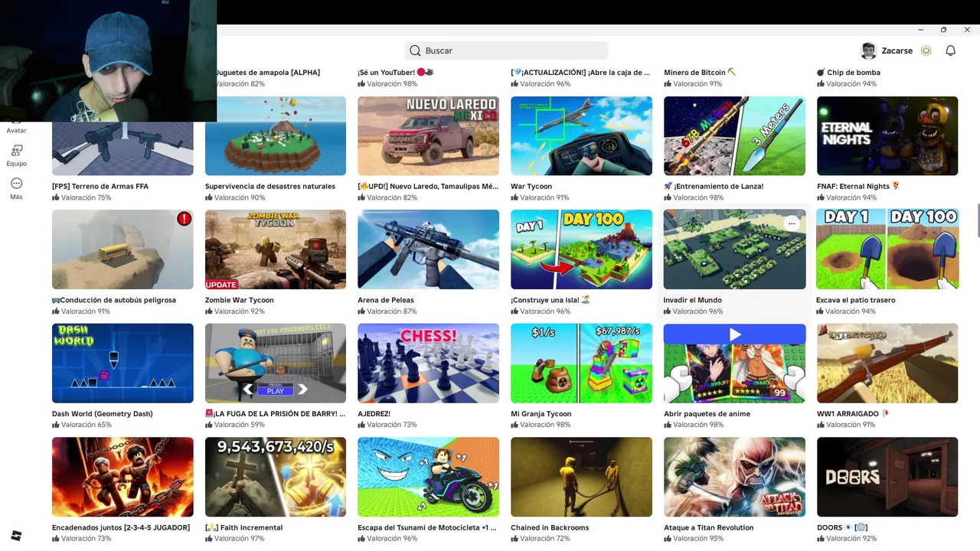The height and width of the screenshot is (551, 980).
Task: Open the Robux hexagon icon
Action: (x=926, y=51)
